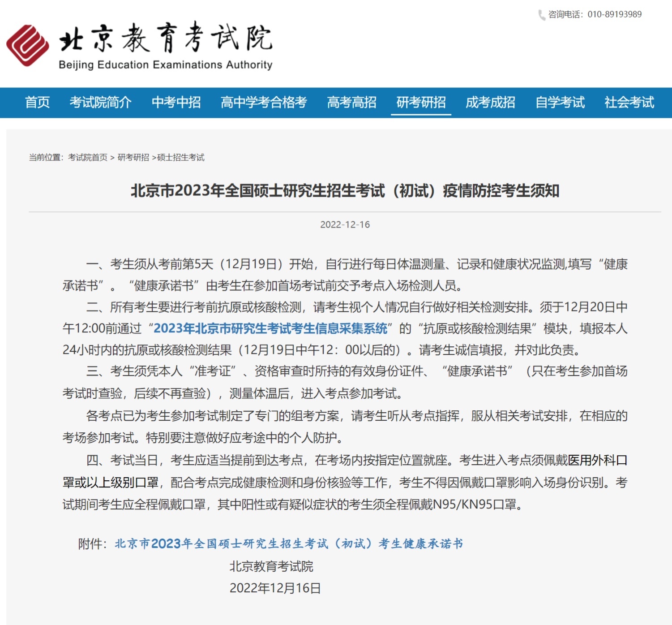This screenshot has height=625, width=672.
Task: Go to 高中学考合格考 section
Action: pos(264,103)
